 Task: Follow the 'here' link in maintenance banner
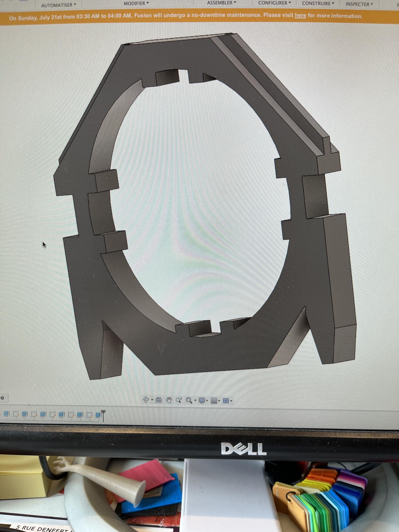point(300,15)
